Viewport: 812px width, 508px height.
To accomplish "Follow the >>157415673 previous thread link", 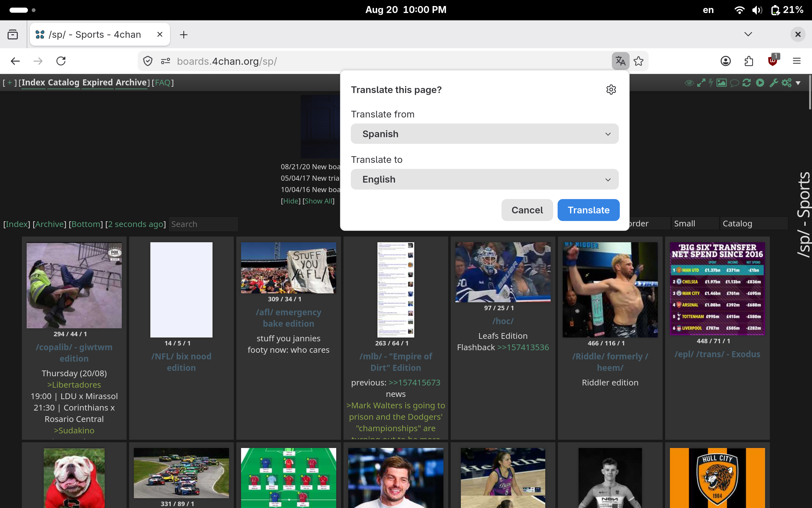I will click(414, 382).
